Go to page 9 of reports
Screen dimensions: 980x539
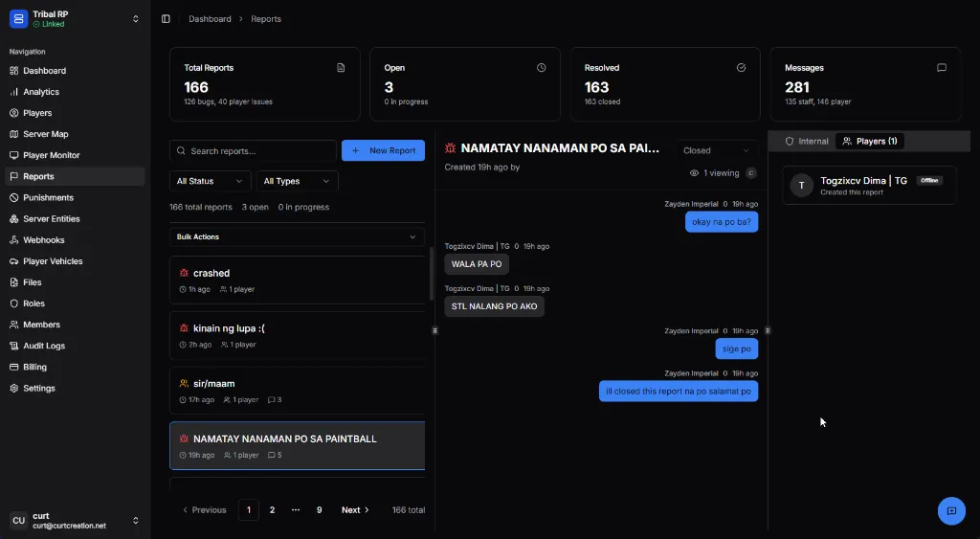pyautogui.click(x=319, y=510)
